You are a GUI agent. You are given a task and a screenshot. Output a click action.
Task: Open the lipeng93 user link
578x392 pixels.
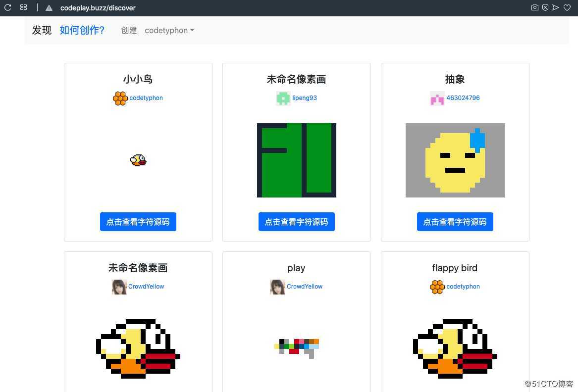click(305, 98)
